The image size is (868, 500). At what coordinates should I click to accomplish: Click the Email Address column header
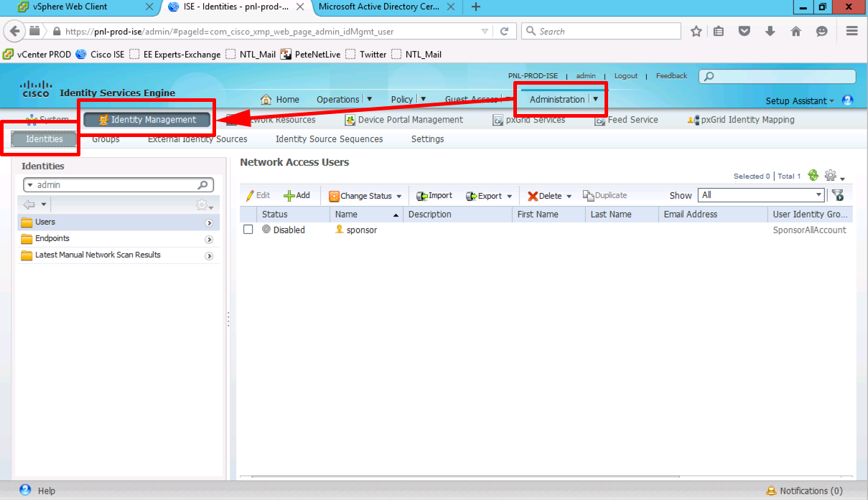pyautogui.click(x=712, y=214)
